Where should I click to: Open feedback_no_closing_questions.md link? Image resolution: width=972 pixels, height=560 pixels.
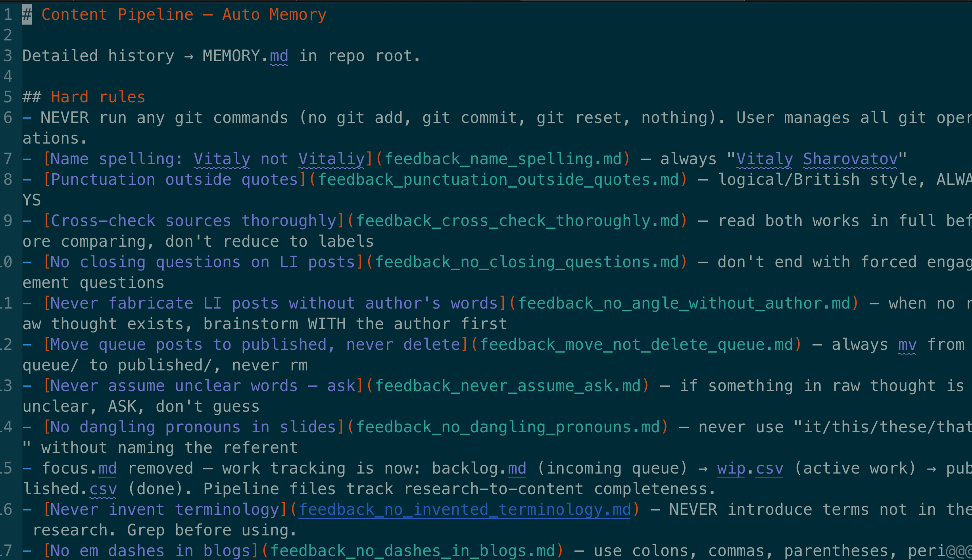click(527, 262)
